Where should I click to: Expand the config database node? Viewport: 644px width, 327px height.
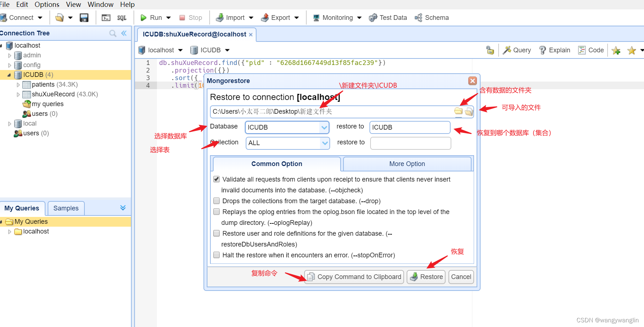[9, 65]
